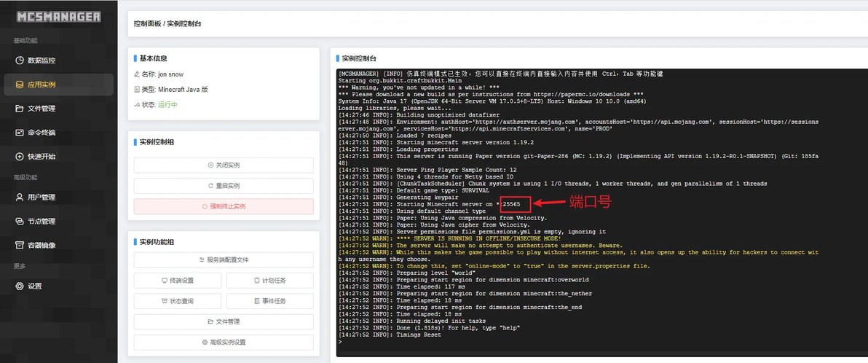Click the folder icon beside sidebar 文件管理
The width and height of the screenshot is (868, 363).
(x=20, y=109)
